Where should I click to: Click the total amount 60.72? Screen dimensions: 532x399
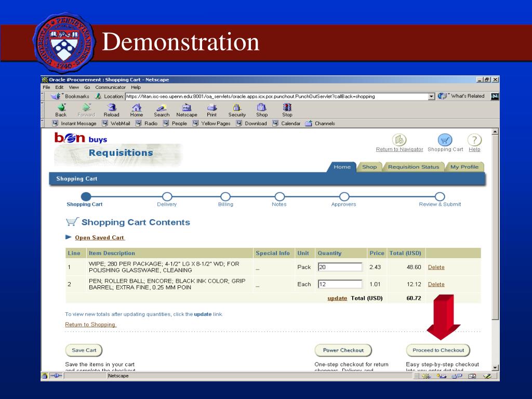(414, 298)
